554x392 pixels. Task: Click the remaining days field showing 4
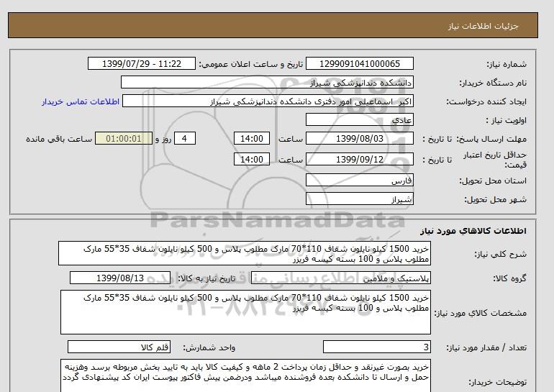[x=184, y=138]
